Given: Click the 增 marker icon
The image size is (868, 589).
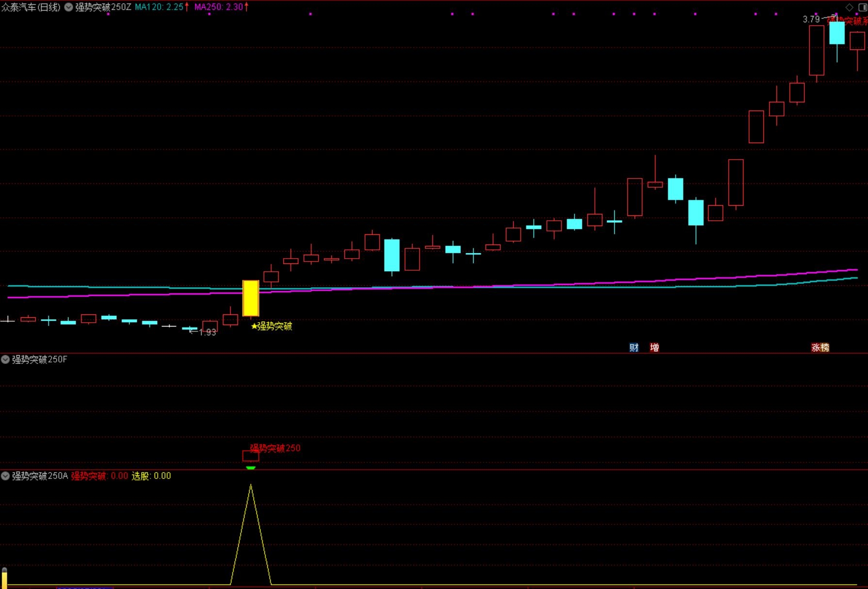Looking at the screenshot, I should [654, 347].
